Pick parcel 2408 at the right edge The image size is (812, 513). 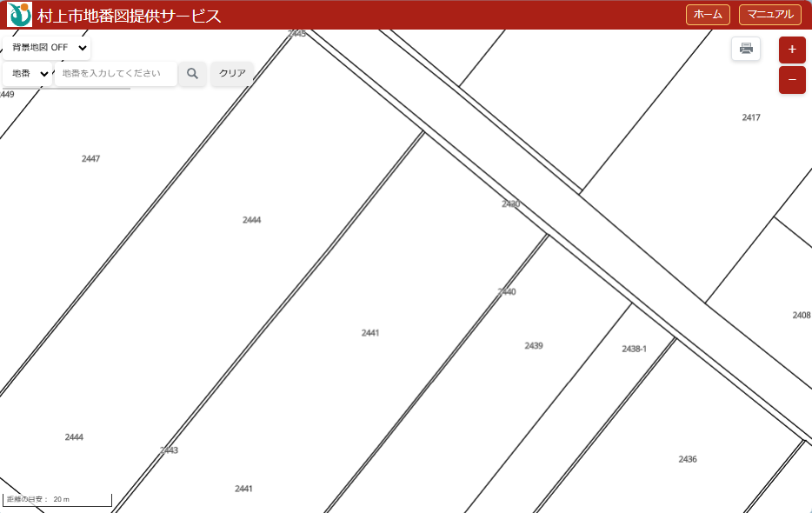(x=801, y=316)
